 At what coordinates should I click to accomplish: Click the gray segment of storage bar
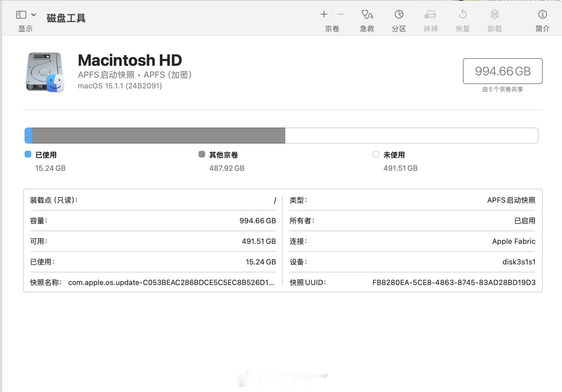pos(159,136)
